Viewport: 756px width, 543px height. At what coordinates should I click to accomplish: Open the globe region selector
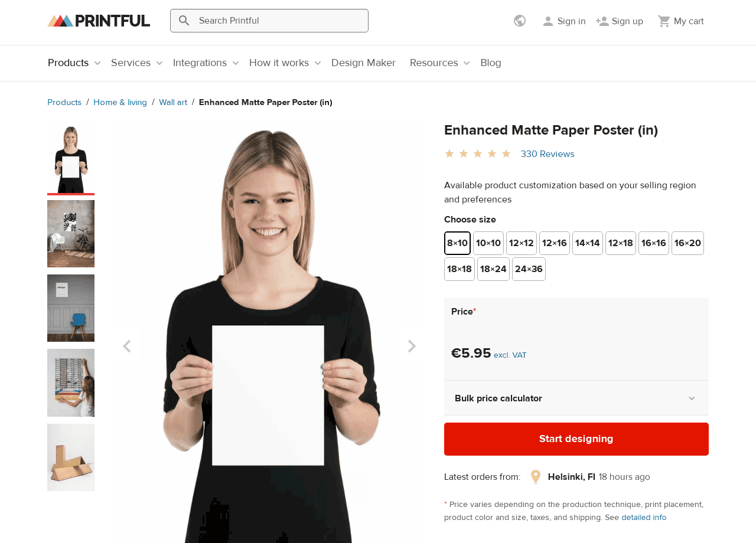pos(520,21)
